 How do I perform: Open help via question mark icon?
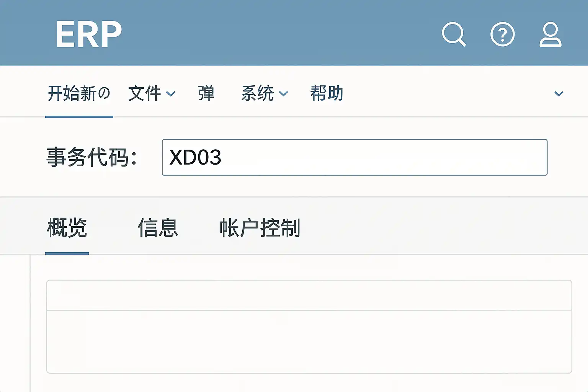pyautogui.click(x=502, y=34)
